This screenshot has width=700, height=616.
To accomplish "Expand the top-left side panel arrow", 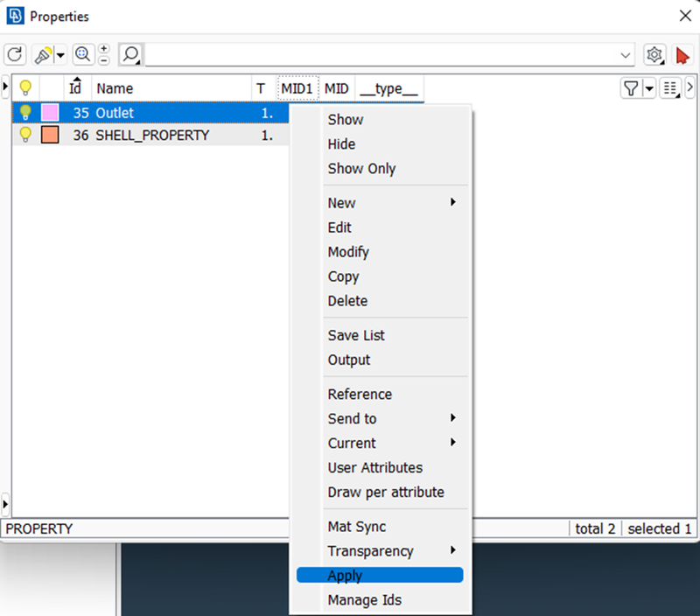I will coord(5,86).
